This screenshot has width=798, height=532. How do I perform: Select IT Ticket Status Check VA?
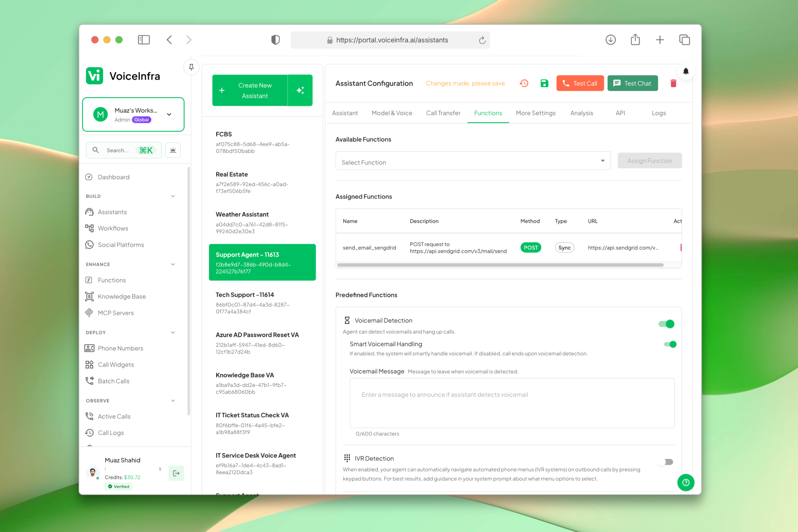[262, 423]
